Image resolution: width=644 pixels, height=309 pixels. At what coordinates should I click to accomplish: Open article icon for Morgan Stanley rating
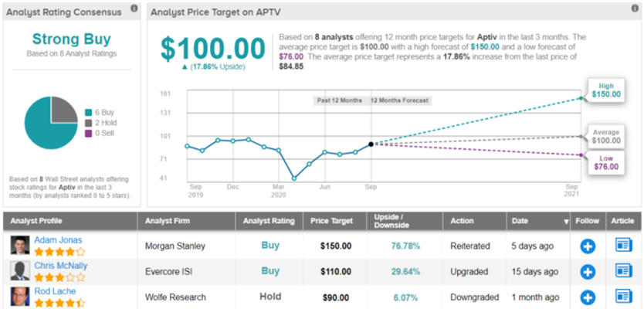pyautogui.click(x=624, y=246)
